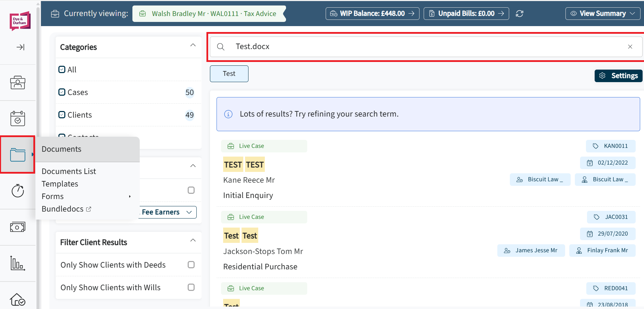644x309 pixels.
Task: Collapse the Categories panel
Action: click(193, 45)
